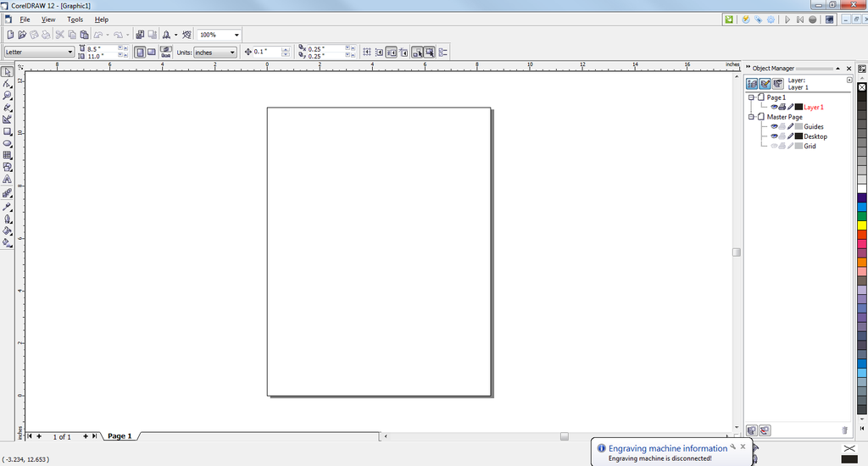Viewport: 868px width, 466px height.
Task: Click the Open file icon
Action: coord(22,34)
